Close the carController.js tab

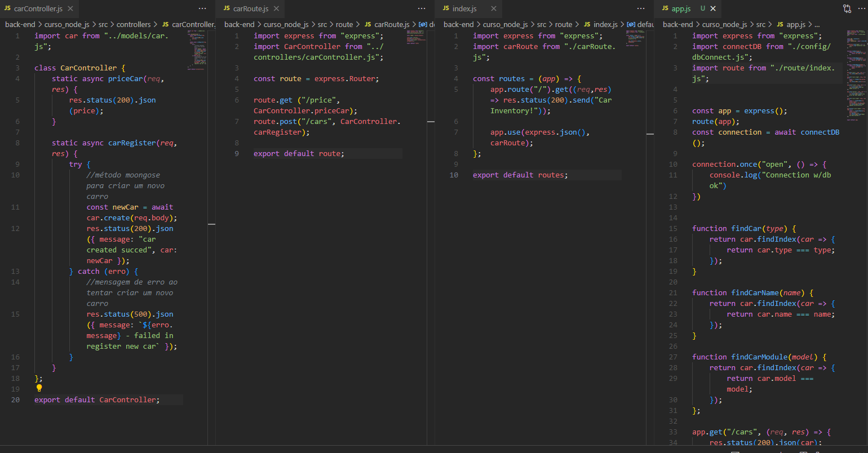click(x=70, y=8)
